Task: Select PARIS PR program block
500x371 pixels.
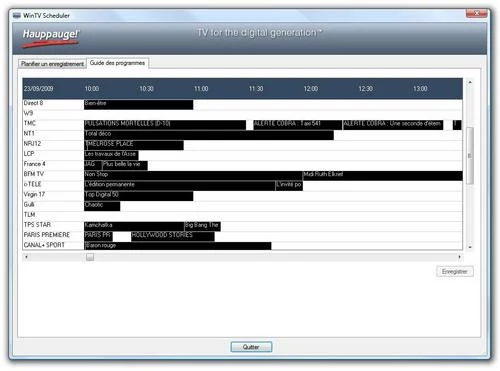Action: (x=98, y=237)
